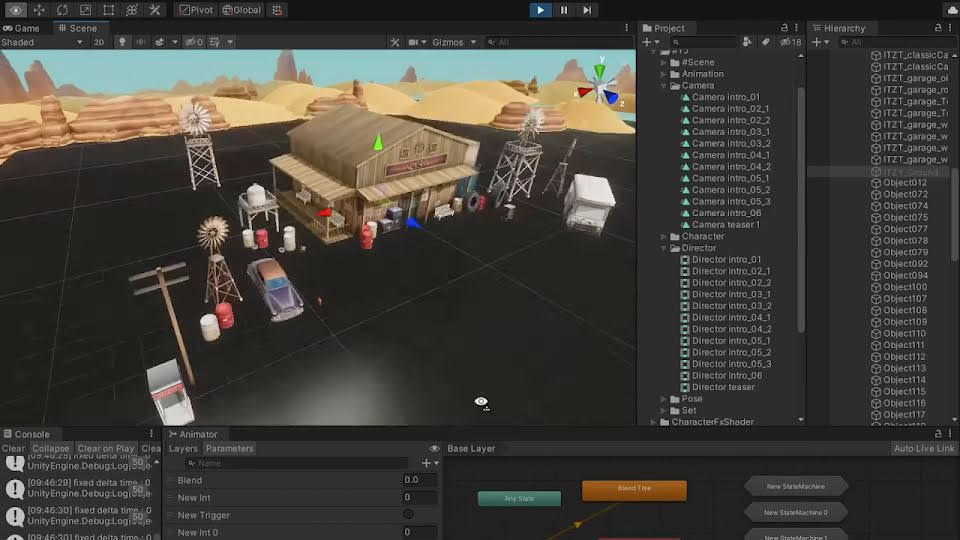Select the View (eye) tool

pos(15,10)
